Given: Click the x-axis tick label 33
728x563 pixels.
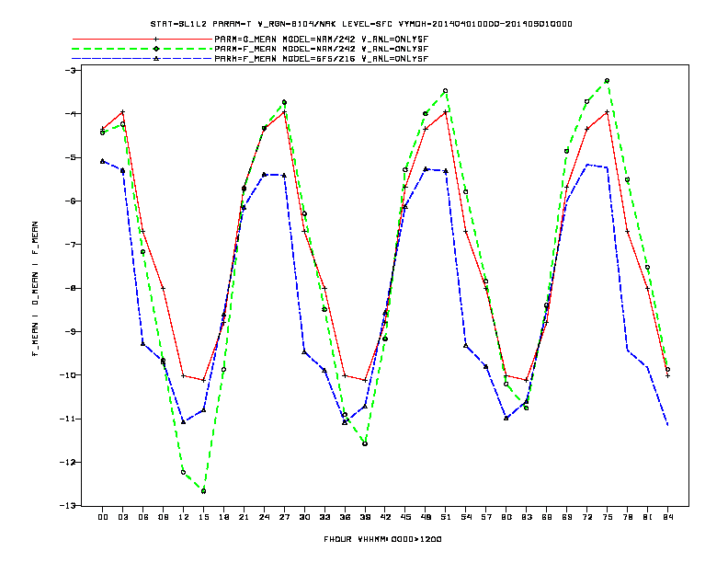Looking at the screenshot, I should [324, 517].
